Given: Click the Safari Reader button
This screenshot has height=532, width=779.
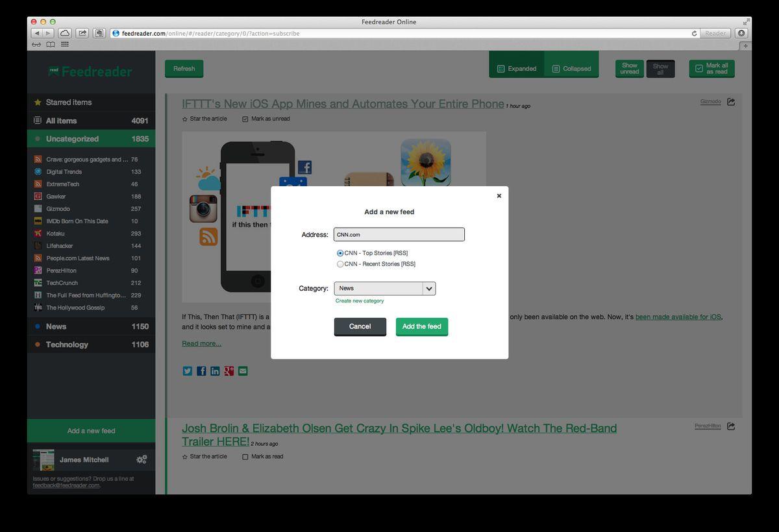Looking at the screenshot, I should (x=715, y=33).
